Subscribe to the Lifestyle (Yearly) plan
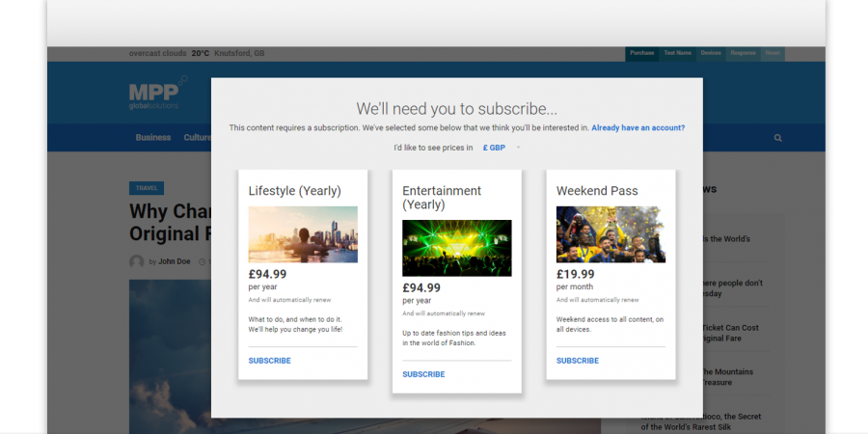The width and height of the screenshot is (868, 434). point(269,361)
